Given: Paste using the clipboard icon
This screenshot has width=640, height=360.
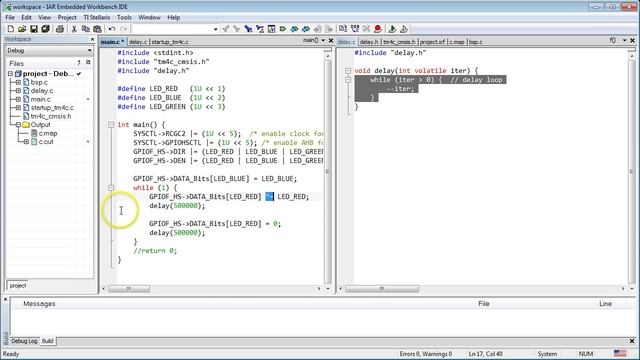Looking at the screenshot, I should pos(98,29).
